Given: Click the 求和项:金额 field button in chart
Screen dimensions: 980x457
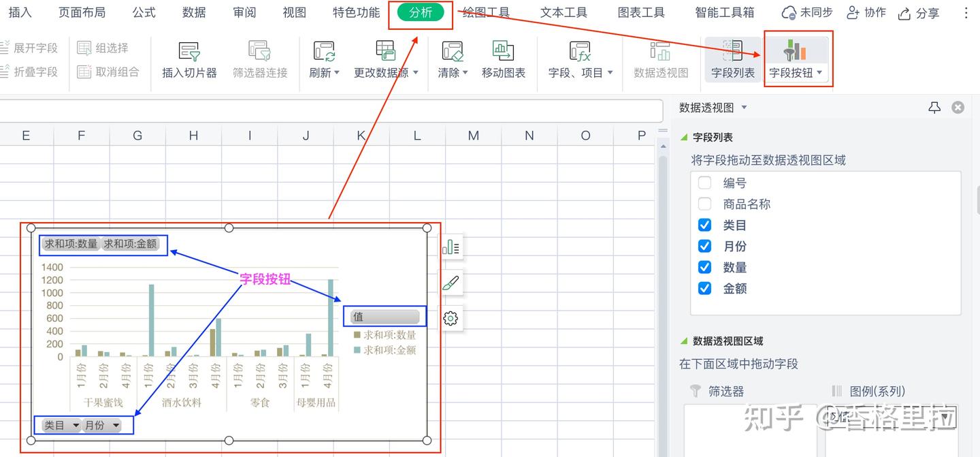Looking at the screenshot, I should coord(131,244).
